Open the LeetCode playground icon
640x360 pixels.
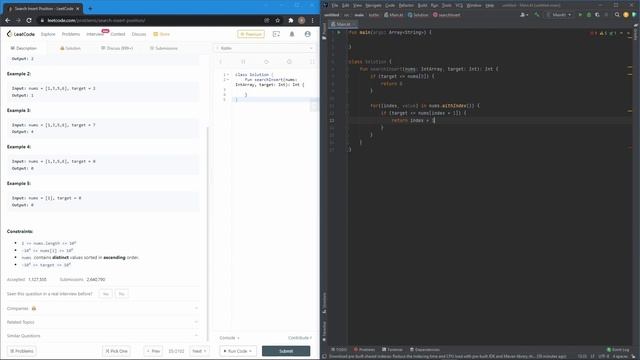point(276,34)
